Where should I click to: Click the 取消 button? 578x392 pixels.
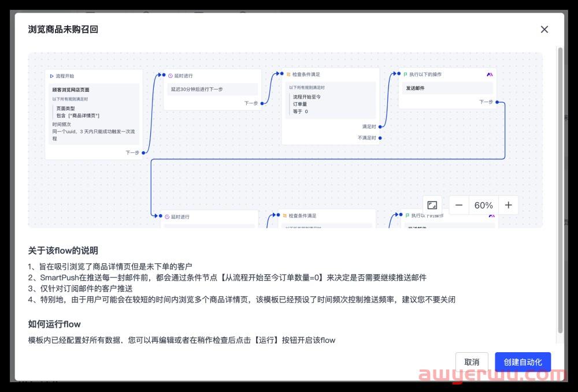click(472, 362)
